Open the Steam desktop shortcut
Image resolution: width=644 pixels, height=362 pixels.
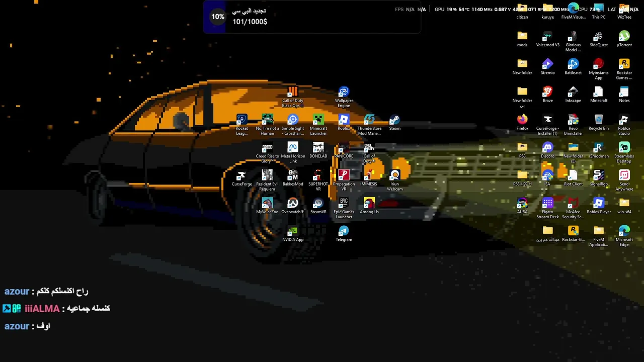point(394,122)
